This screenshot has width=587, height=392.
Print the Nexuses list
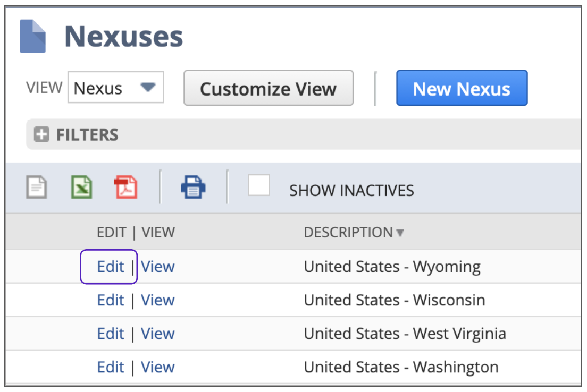point(193,188)
